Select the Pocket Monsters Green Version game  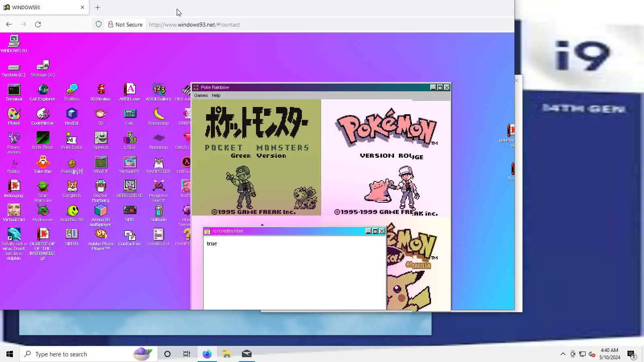tap(256, 158)
